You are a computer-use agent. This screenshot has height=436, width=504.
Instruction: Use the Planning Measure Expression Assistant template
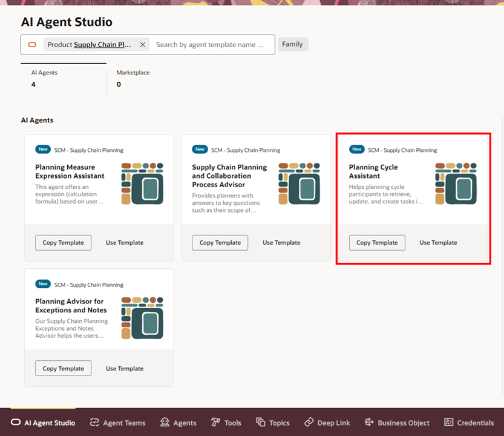tap(124, 242)
